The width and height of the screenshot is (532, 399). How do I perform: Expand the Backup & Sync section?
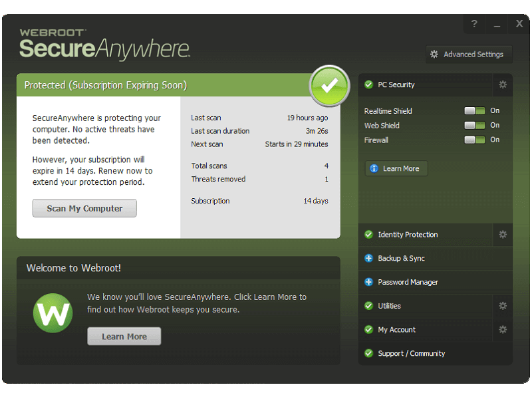436,258
